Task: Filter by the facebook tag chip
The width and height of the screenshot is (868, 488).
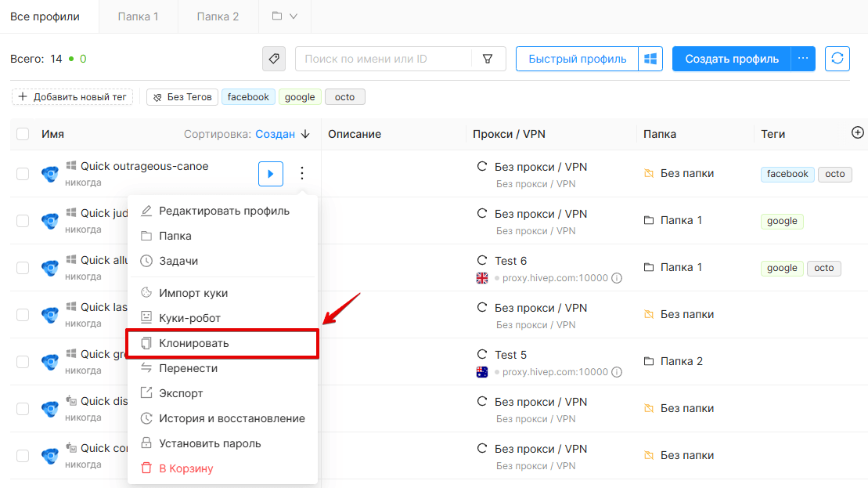Action: tap(248, 97)
